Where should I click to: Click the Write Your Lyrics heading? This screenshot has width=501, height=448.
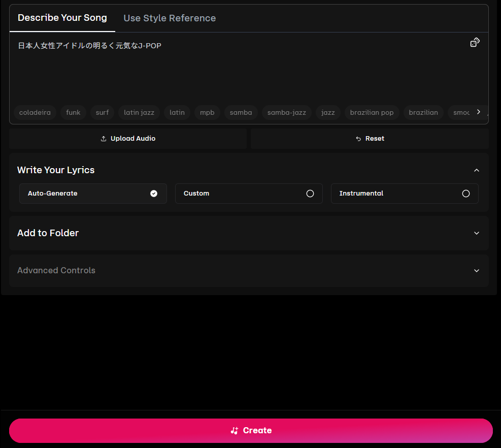[56, 170]
